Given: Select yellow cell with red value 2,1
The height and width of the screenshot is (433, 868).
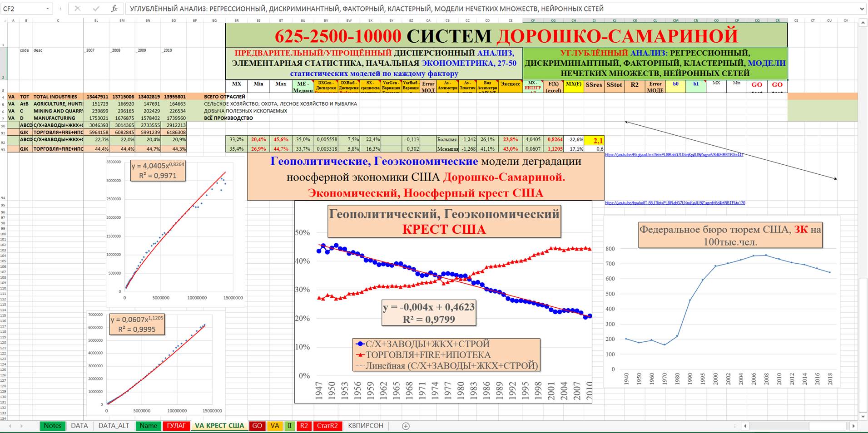Looking at the screenshot, I should [594, 141].
